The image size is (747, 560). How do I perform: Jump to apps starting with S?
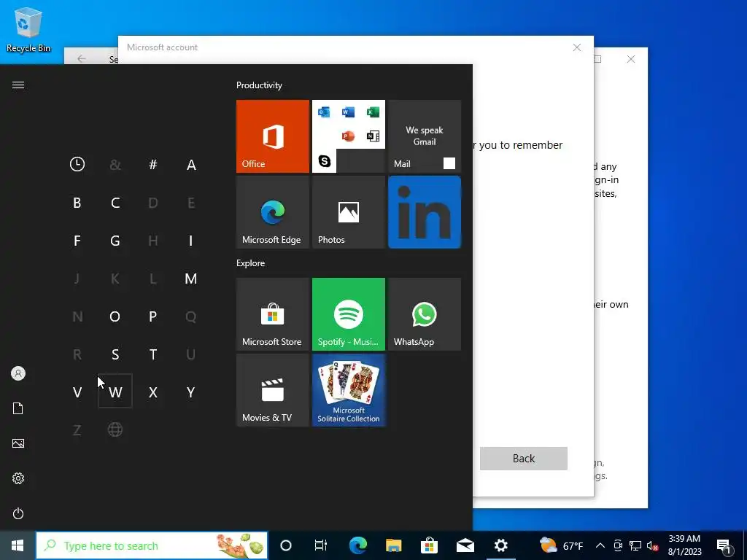(115, 354)
